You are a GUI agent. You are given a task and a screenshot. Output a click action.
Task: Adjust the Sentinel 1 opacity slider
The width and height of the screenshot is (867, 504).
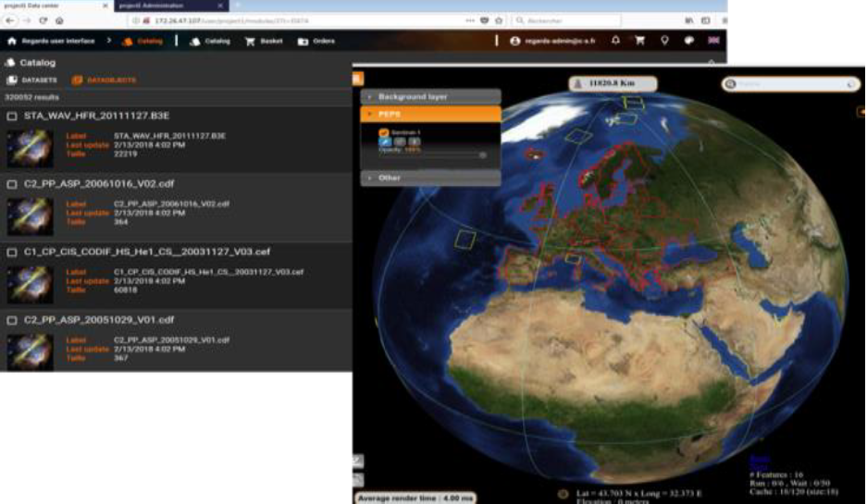click(x=482, y=155)
